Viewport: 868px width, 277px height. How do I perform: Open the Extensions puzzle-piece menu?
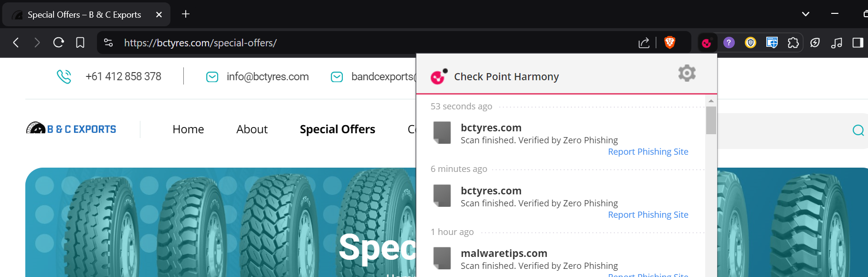click(x=793, y=43)
